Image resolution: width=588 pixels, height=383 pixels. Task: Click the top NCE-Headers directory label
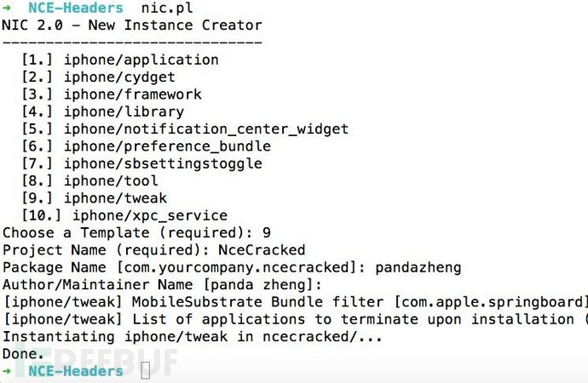76,8
